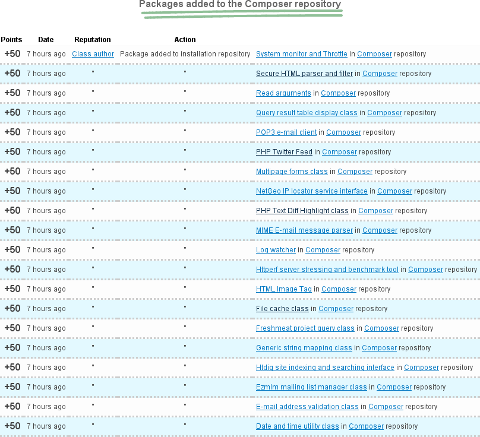480x437 pixels.
Task: Click +50 points in System monitor row
Action: (12, 54)
